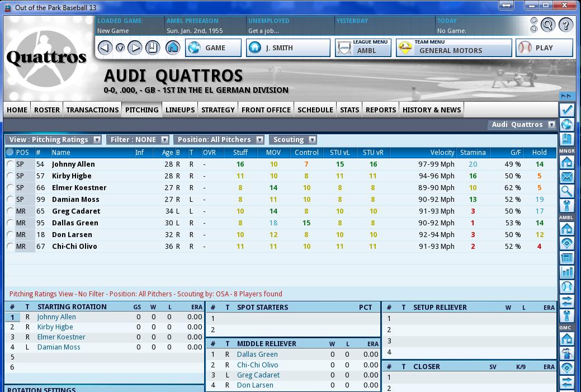Image resolution: width=581 pixels, height=392 pixels.
Task: Open the question mark help icon
Action: pos(566,25)
